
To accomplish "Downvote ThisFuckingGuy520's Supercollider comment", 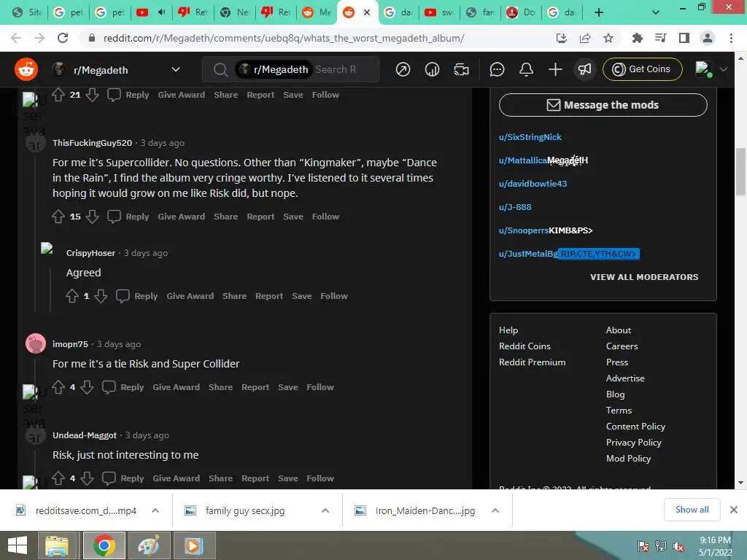I will [x=92, y=217].
